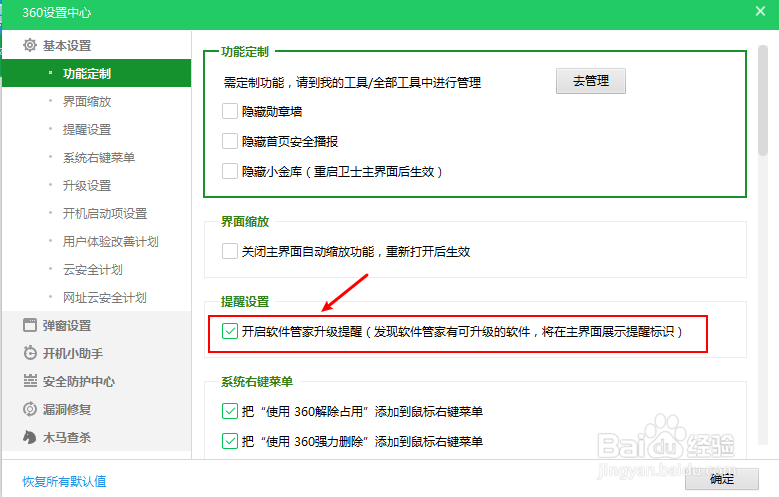Click the 360设置中心 title text
The image size is (779, 497).
click(x=57, y=12)
